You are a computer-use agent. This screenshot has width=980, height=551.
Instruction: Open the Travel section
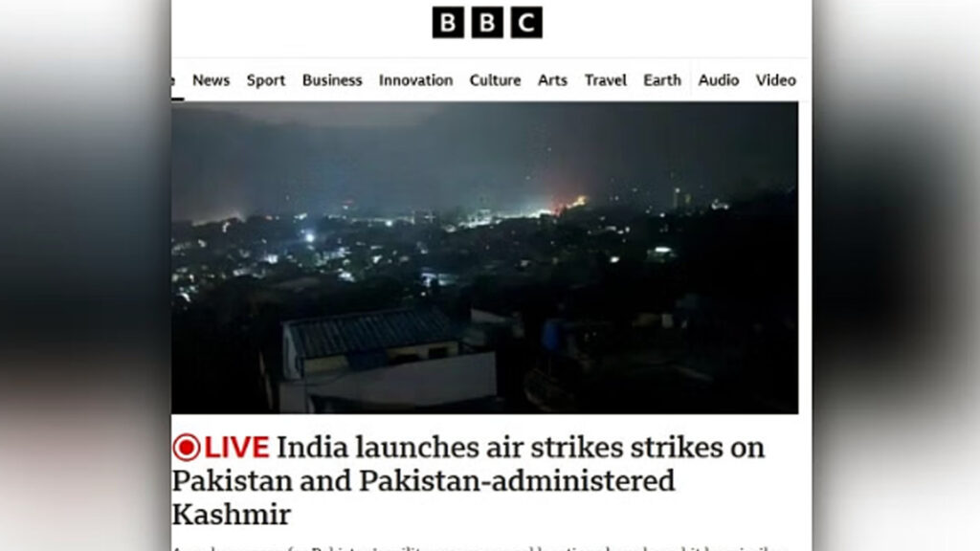click(x=605, y=80)
